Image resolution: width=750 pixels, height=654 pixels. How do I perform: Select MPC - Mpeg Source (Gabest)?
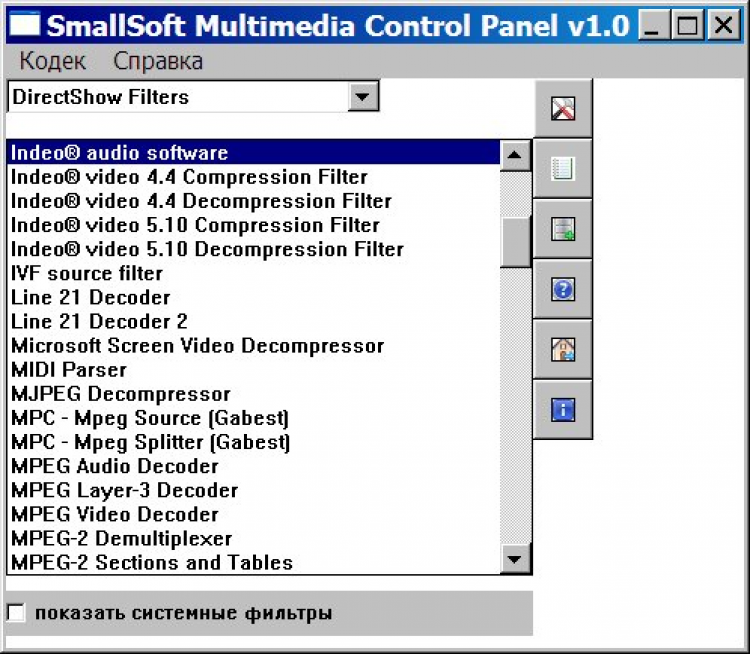[254, 418]
